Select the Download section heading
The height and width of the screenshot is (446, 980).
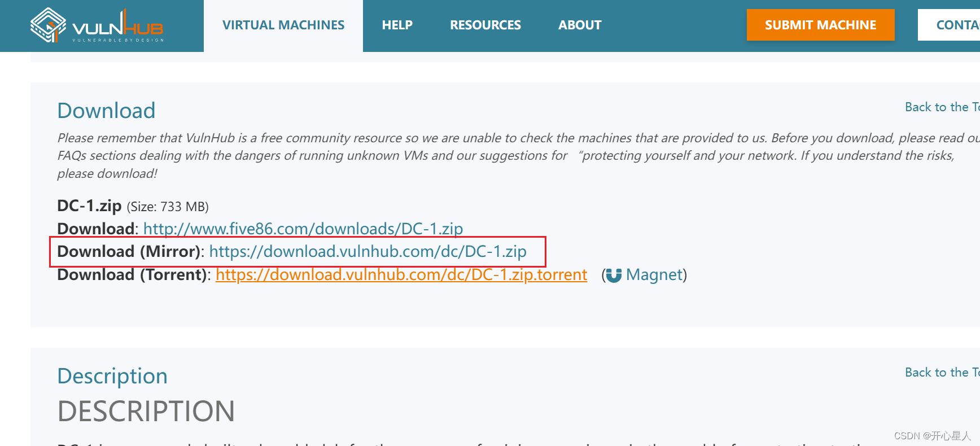[106, 111]
